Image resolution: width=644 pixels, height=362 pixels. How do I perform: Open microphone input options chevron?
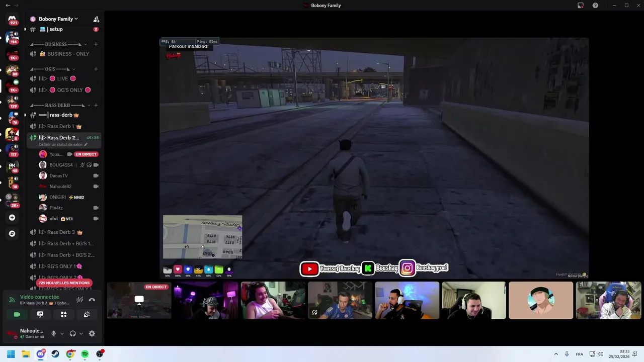click(62, 333)
